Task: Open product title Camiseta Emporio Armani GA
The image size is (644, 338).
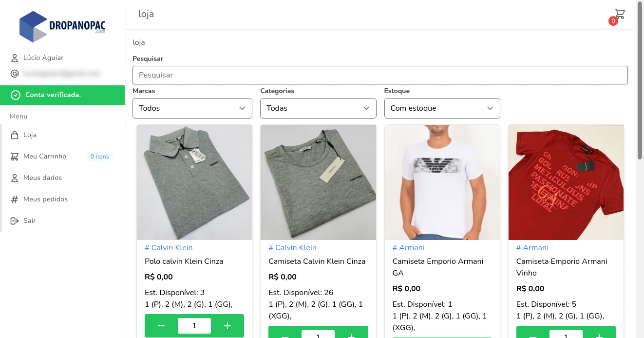Action: [438, 267]
